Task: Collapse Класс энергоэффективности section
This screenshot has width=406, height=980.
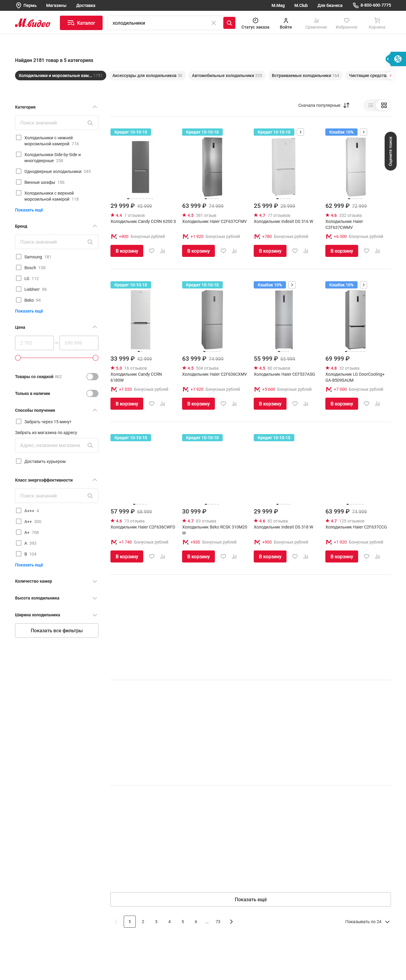Action: (95, 480)
